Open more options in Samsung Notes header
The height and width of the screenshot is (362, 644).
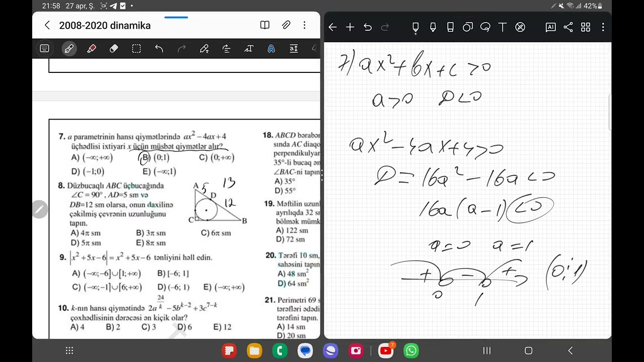(x=304, y=25)
